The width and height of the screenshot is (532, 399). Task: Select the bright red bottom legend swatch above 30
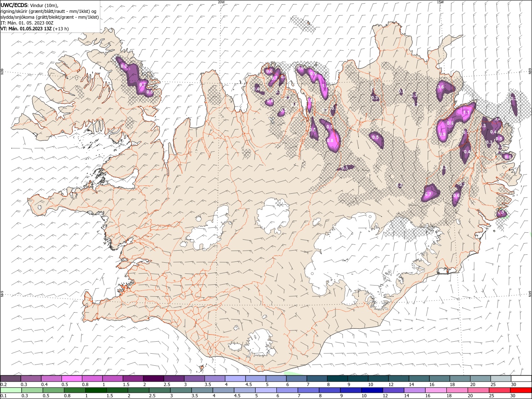click(520, 390)
